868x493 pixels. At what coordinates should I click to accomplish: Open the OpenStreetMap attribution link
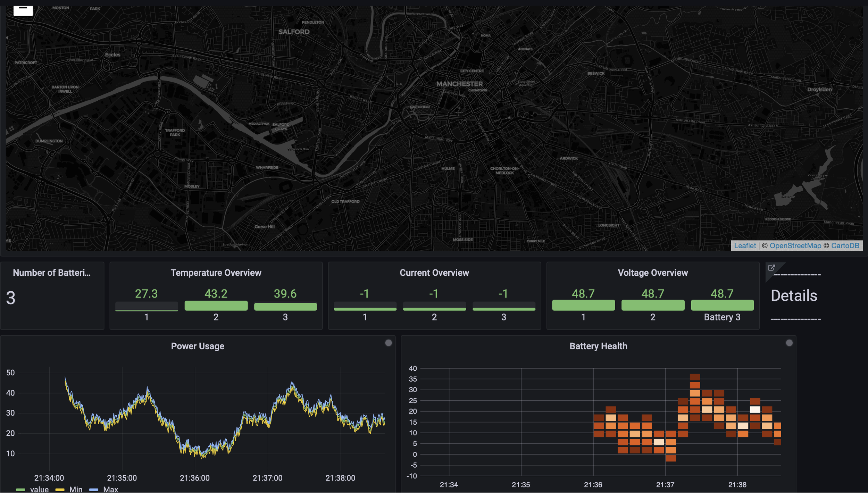click(795, 245)
